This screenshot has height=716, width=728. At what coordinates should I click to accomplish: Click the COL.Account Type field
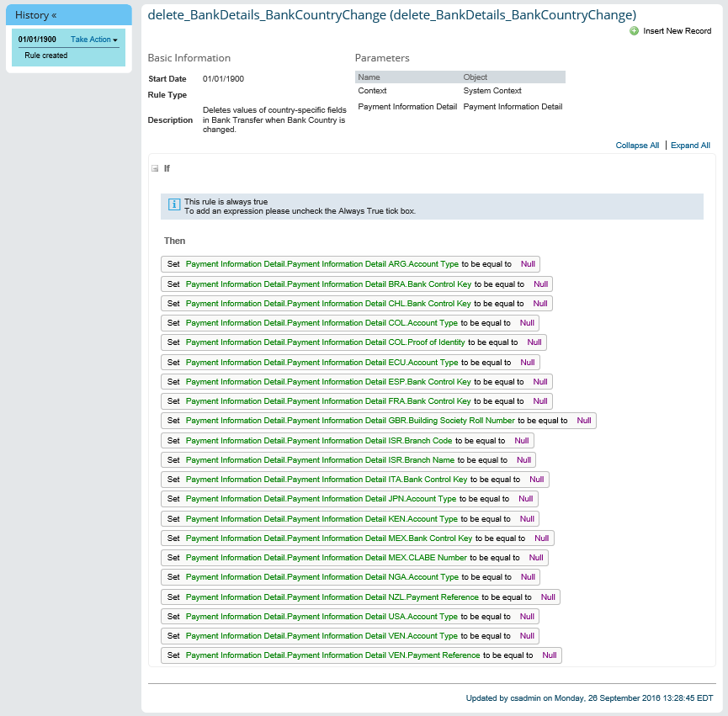point(321,323)
